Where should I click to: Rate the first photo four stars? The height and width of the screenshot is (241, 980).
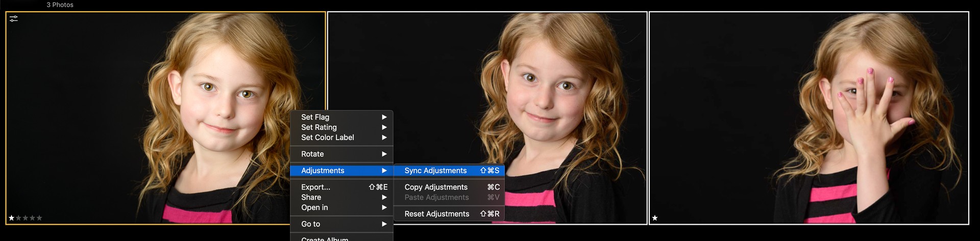click(32, 218)
